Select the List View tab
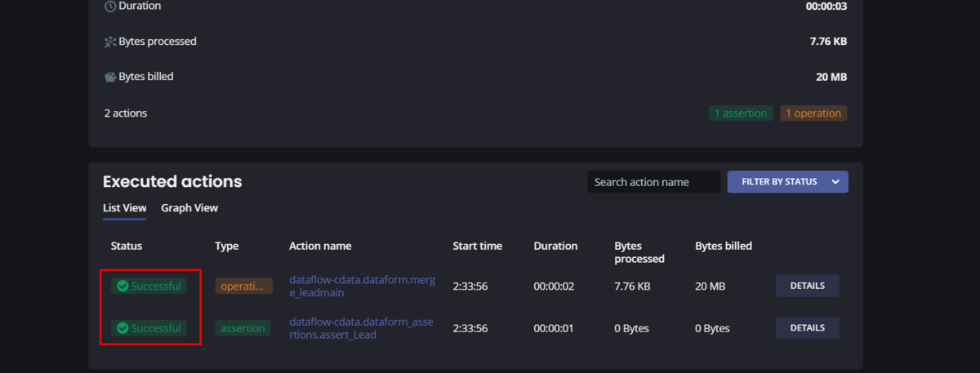This screenshot has width=980, height=373. 124,208
